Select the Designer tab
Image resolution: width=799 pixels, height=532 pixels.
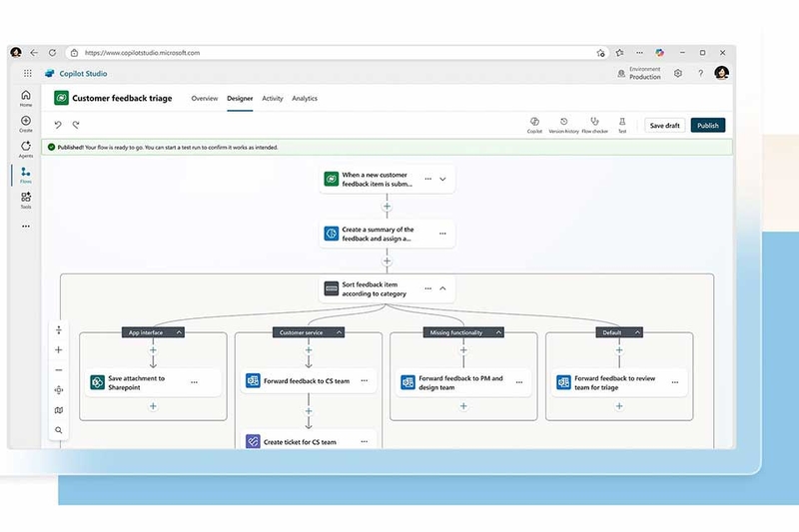tap(240, 98)
